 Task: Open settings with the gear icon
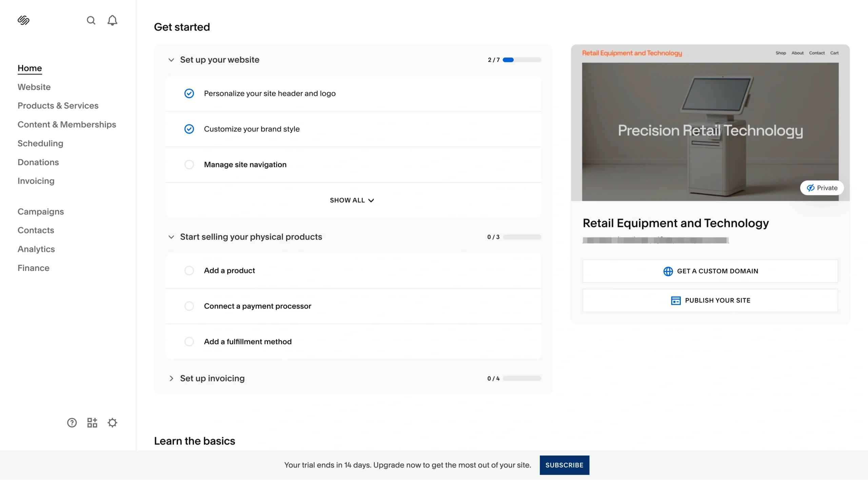pyautogui.click(x=112, y=422)
